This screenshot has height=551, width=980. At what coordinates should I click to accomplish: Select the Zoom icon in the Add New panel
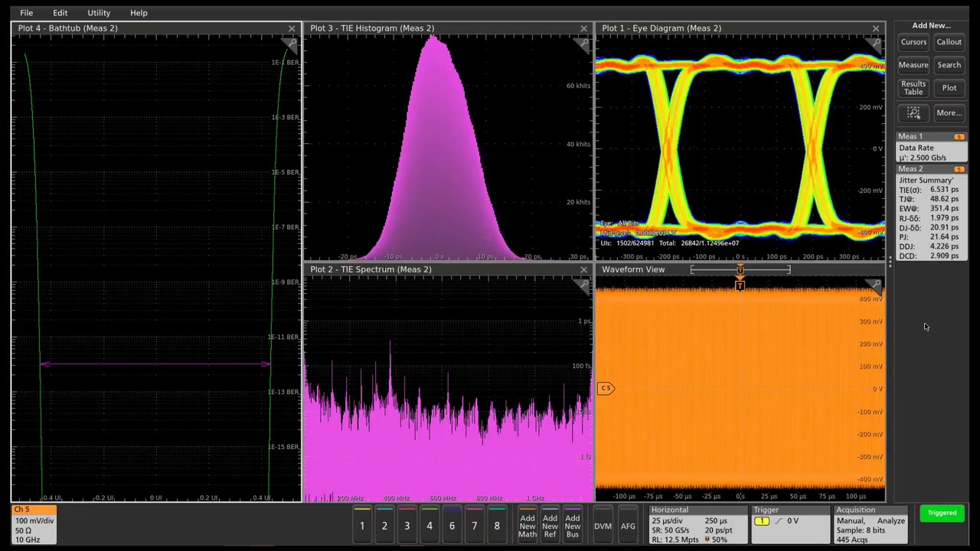(x=913, y=112)
